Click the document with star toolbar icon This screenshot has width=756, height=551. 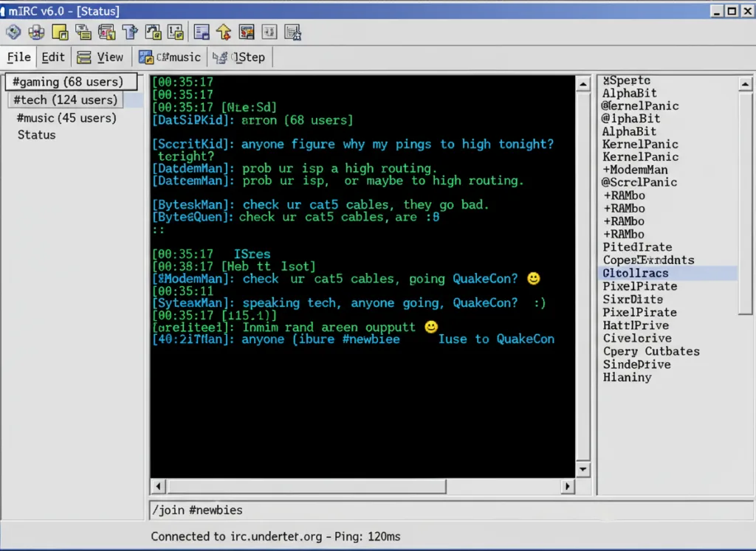(293, 32)
